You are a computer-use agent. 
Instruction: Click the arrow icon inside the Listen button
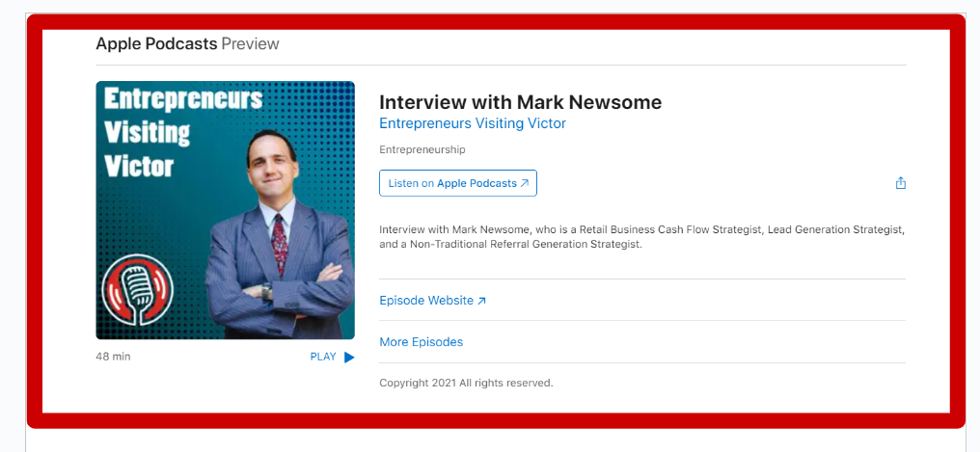click(525, 183)
